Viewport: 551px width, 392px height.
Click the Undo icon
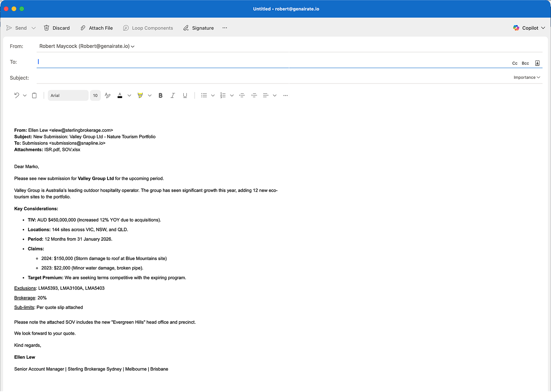tap(16, 95)
